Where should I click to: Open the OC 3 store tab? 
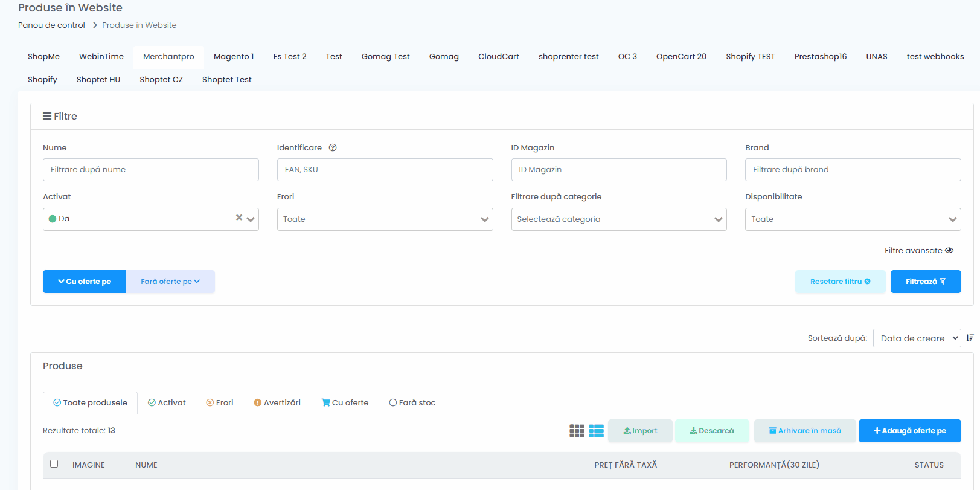627,56
